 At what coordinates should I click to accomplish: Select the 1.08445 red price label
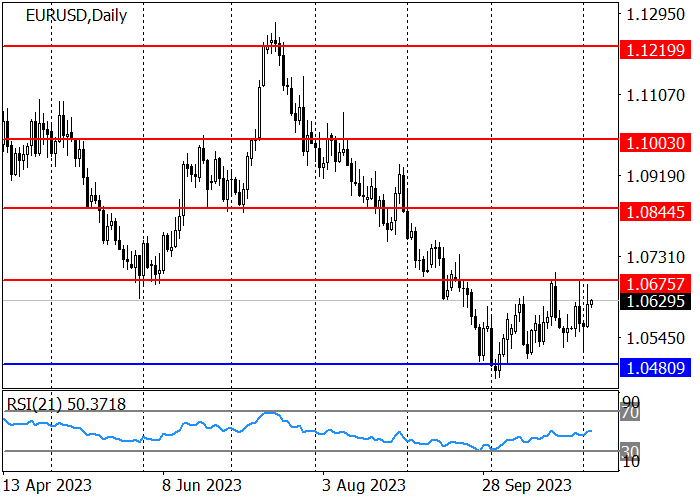click(655, 212)
